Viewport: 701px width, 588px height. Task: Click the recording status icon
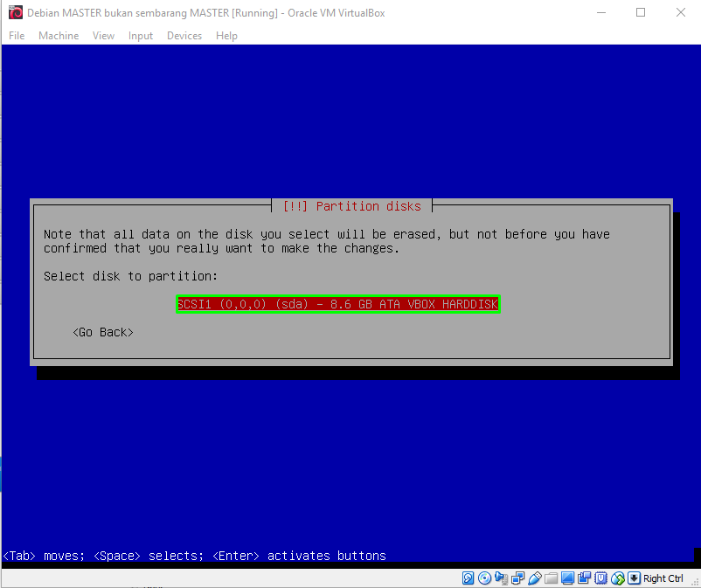pyautogui.click(x=585, y=578)
